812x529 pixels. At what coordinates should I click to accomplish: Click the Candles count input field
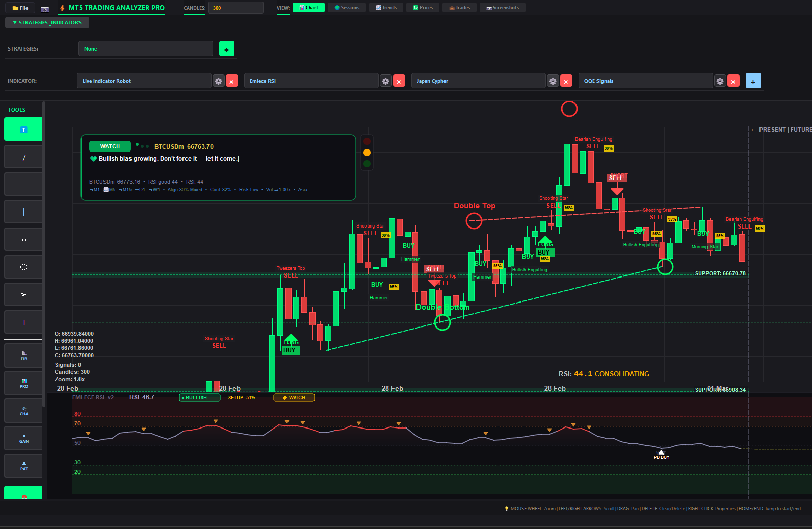235,8
